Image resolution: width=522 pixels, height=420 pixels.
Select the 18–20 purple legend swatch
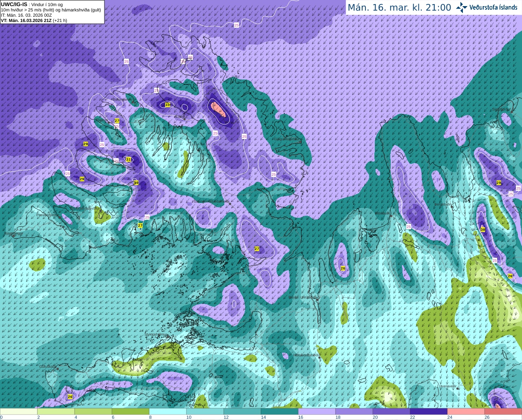point(354,411)
